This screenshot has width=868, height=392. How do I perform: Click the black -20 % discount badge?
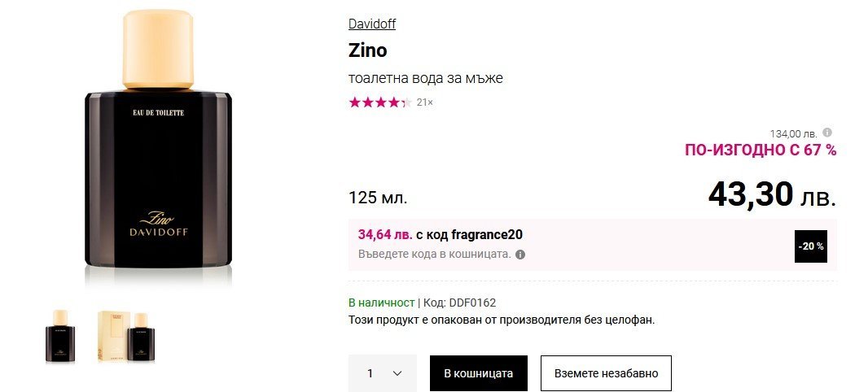[810, 246]
